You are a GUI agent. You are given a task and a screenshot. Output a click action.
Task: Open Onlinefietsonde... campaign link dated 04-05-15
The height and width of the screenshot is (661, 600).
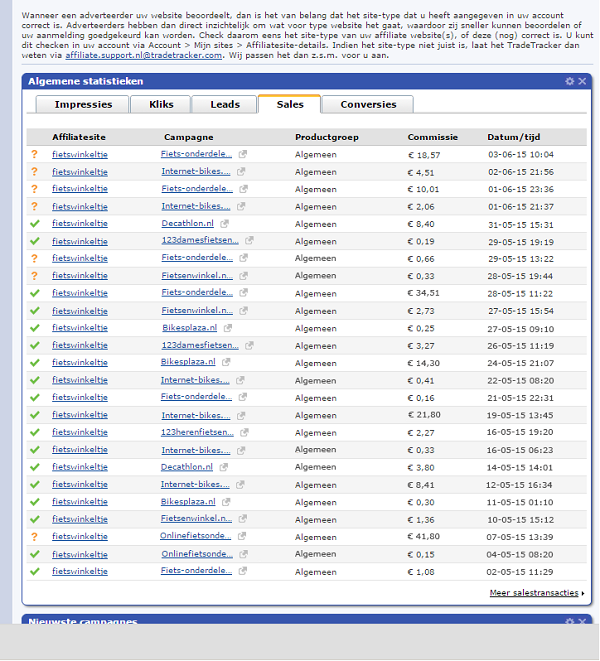tap(197, 554)
